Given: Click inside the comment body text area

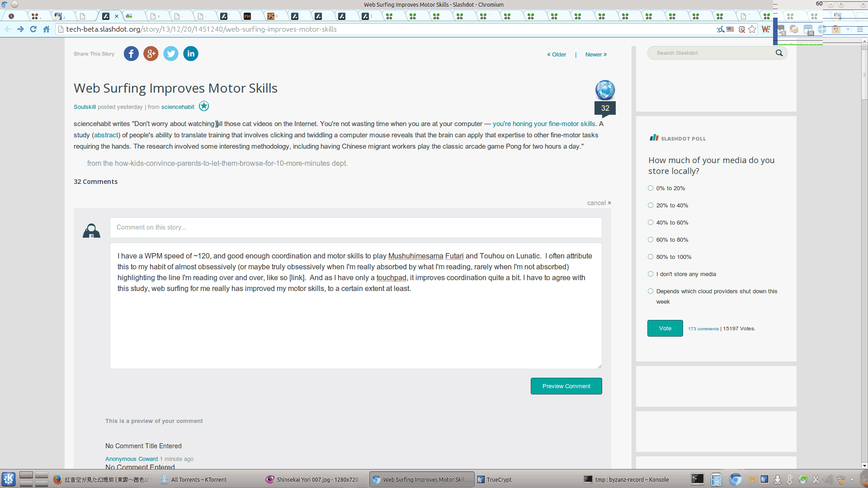Looking at the screenshot, I should (x=356, y=306).
